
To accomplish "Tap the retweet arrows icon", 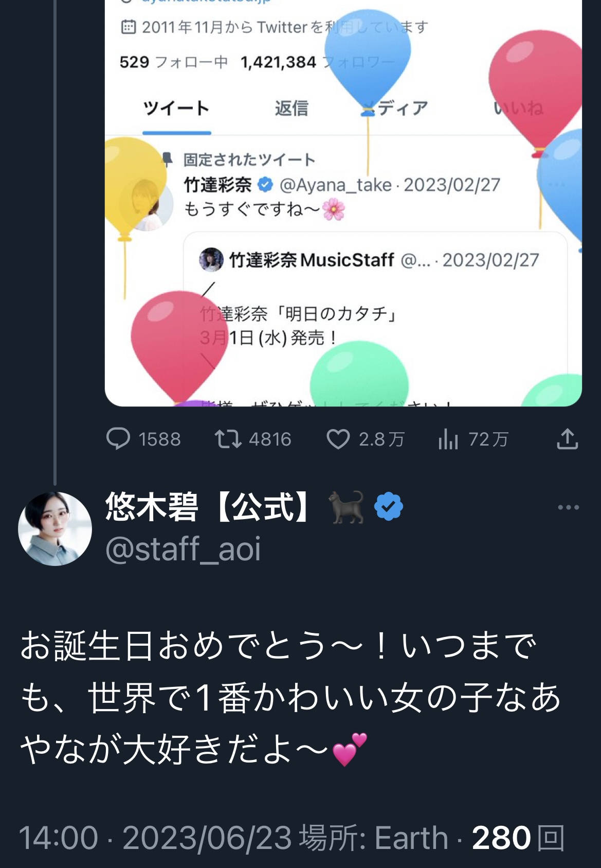I will pyautogui.click(x=228, y=439).
